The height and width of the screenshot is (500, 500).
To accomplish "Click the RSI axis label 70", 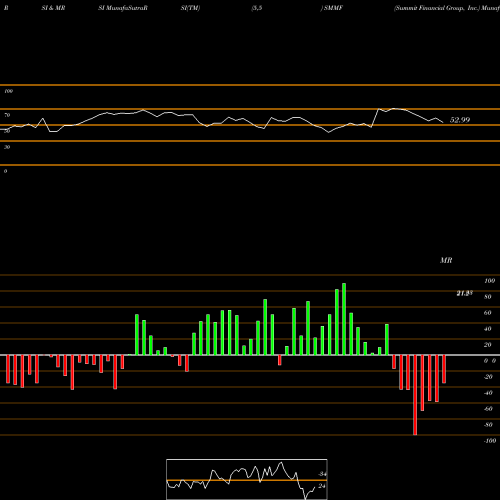I will click(7, 115).
